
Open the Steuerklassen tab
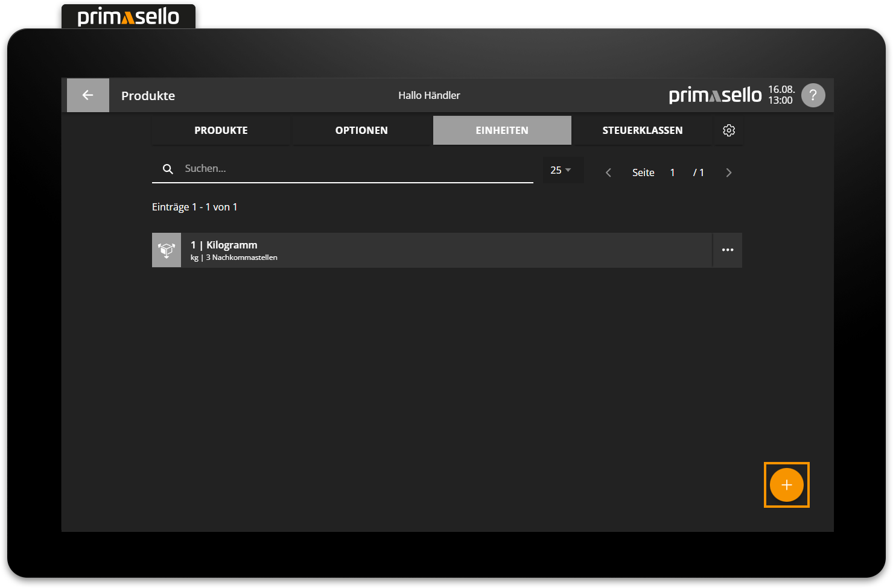[x=642, y=130]
